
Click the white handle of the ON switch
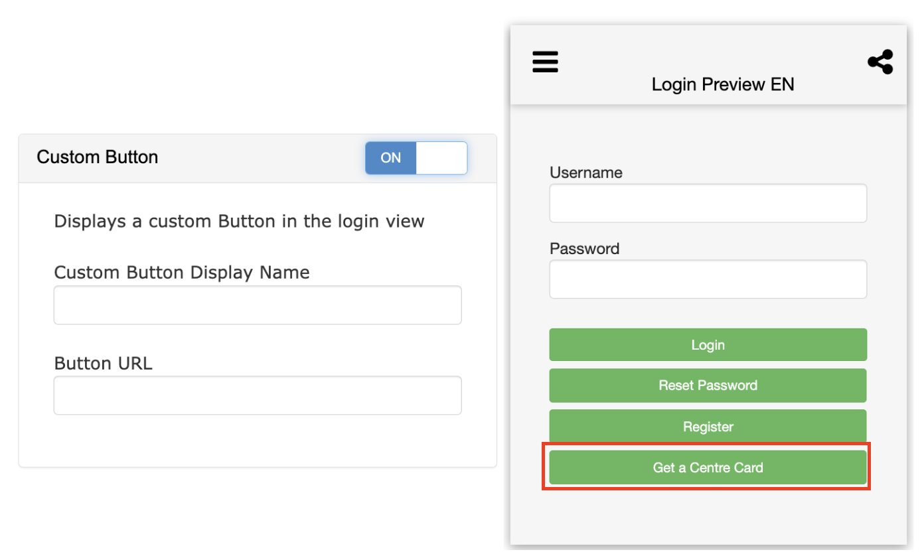click(441, 158)
